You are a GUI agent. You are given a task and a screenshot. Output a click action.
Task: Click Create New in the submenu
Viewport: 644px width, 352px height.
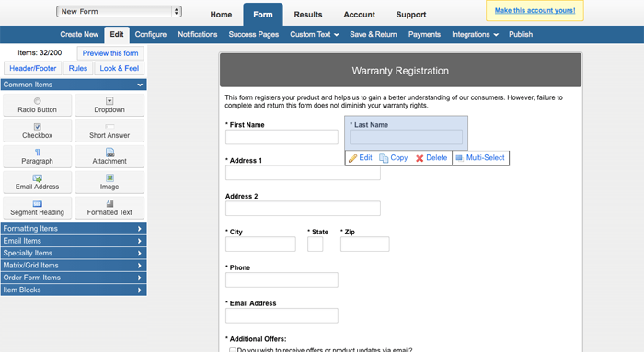[79, 34]
